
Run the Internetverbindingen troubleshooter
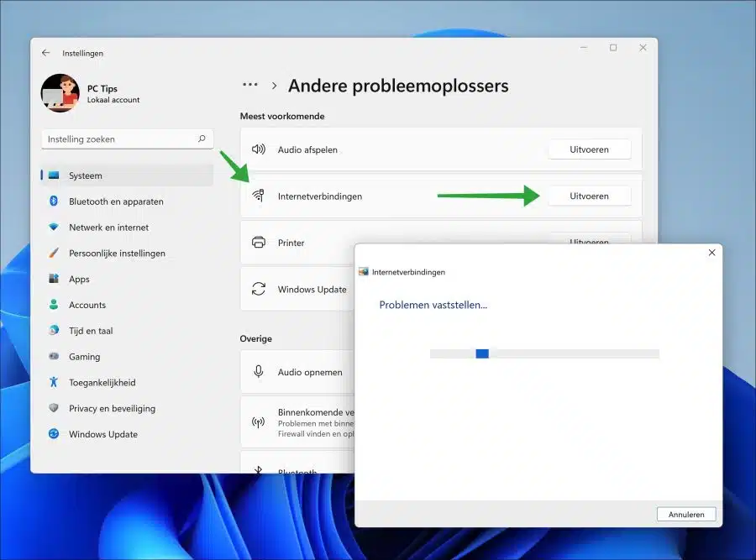pos(589,196)
